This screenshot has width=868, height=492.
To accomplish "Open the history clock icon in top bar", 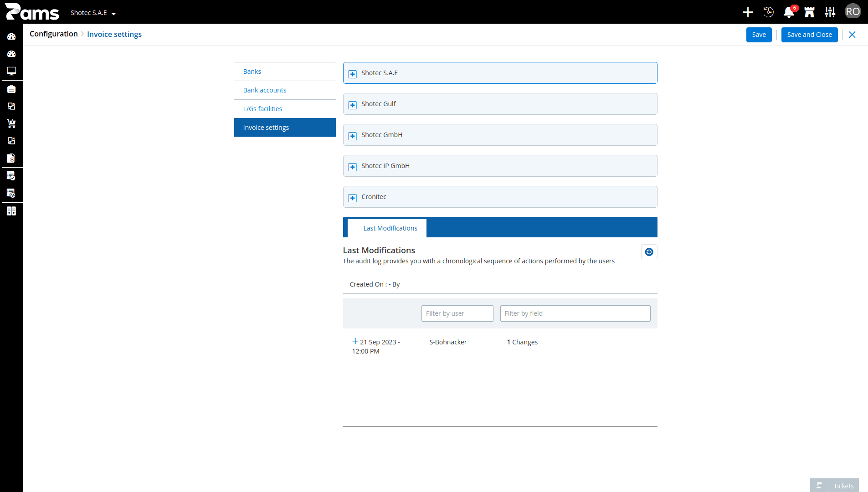I will pos(768,12).
